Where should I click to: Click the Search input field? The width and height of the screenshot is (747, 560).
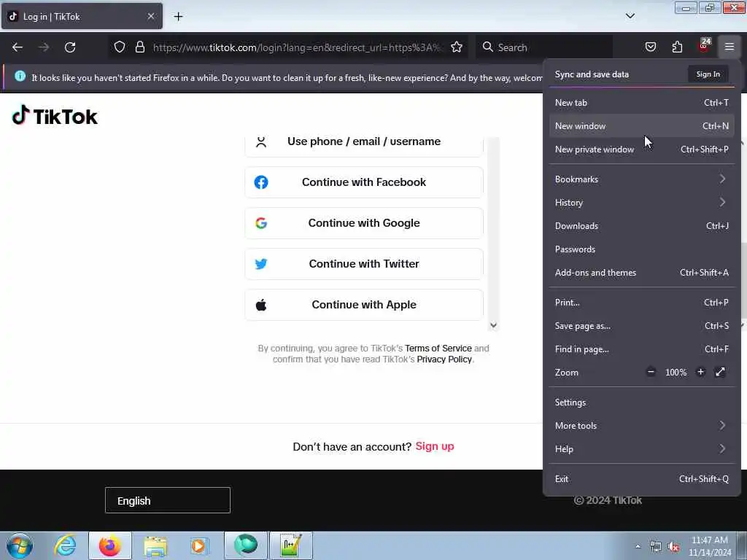tap(543, 47)
